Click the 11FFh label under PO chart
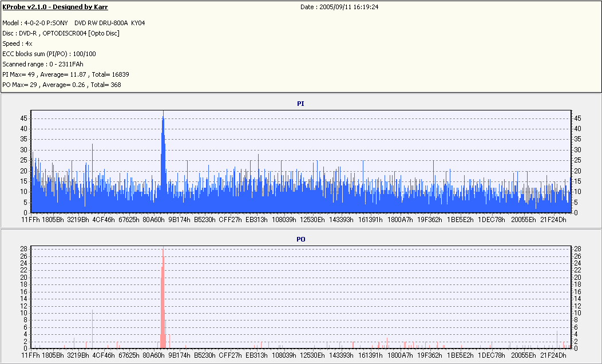 click(x=31, y=355)
